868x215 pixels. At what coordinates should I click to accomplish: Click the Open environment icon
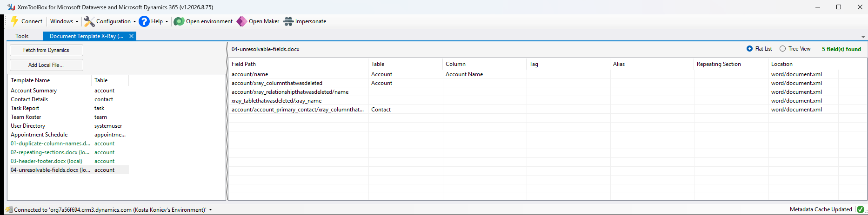tap(179, 21)
